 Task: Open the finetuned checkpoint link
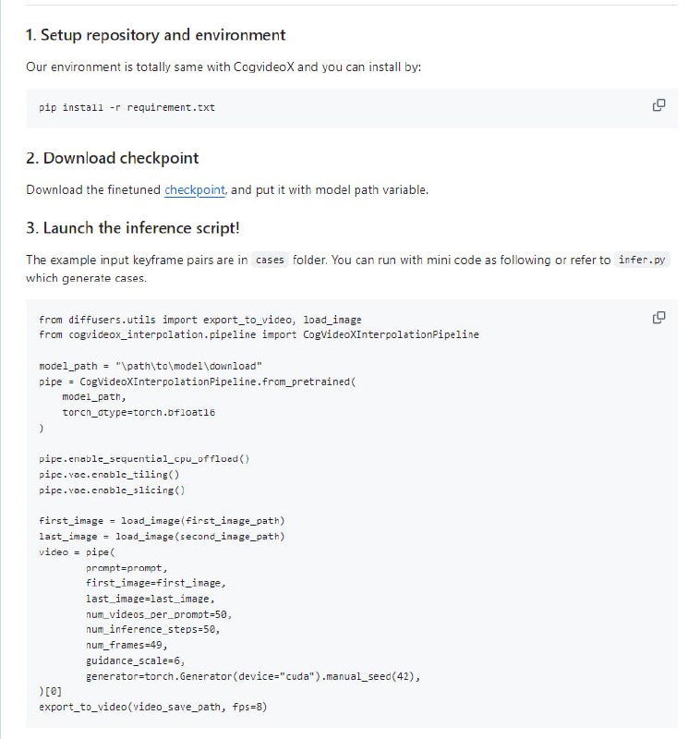(194, 189)
